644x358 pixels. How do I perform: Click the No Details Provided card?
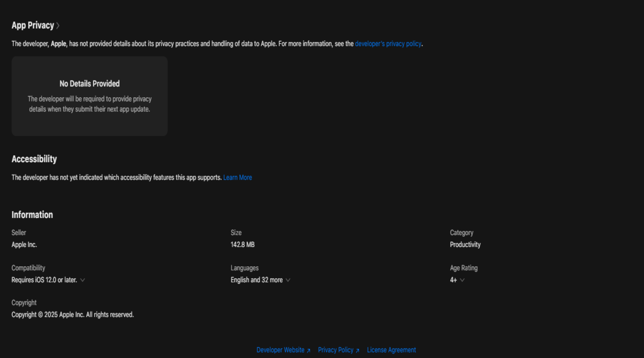point(89,96)
